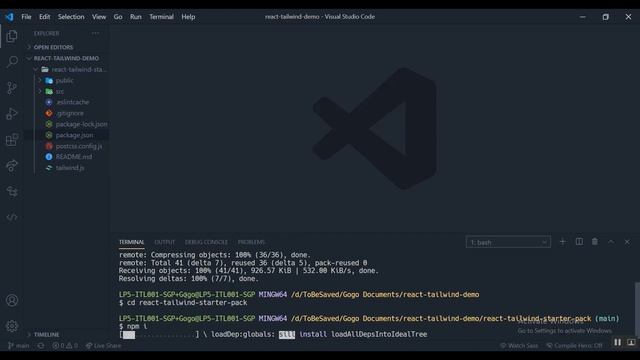
Task: Click errors and warnings count in status bar
Action: pyautogui.click(x=65, y=345)
